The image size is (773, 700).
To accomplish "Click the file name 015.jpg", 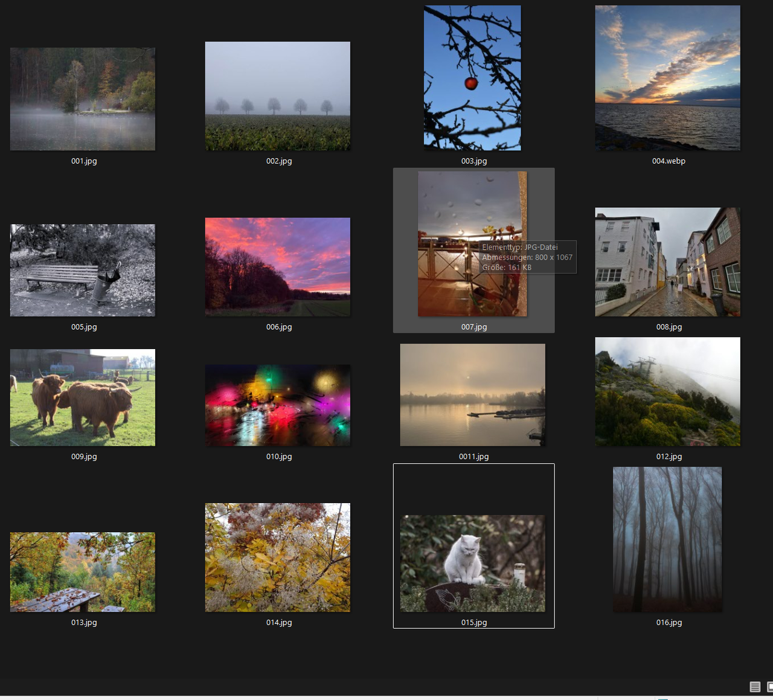I will [x=474, y=622].
